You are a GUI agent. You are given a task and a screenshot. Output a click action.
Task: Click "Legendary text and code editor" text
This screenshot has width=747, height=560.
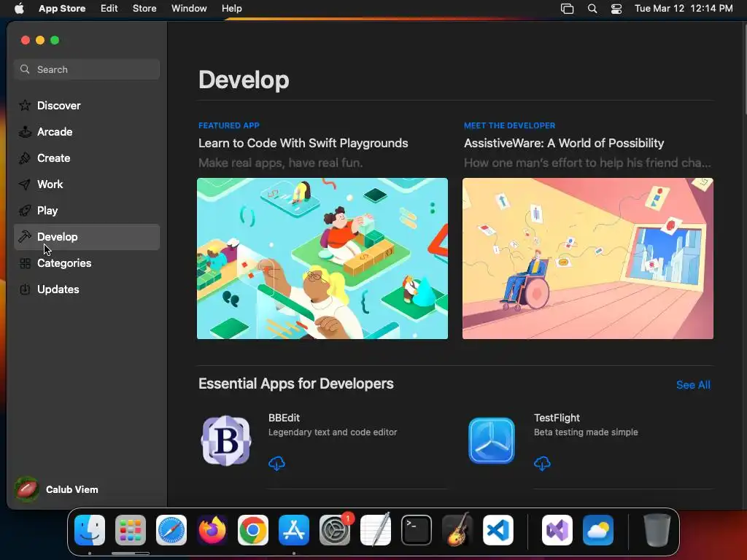tap(333, 432)
